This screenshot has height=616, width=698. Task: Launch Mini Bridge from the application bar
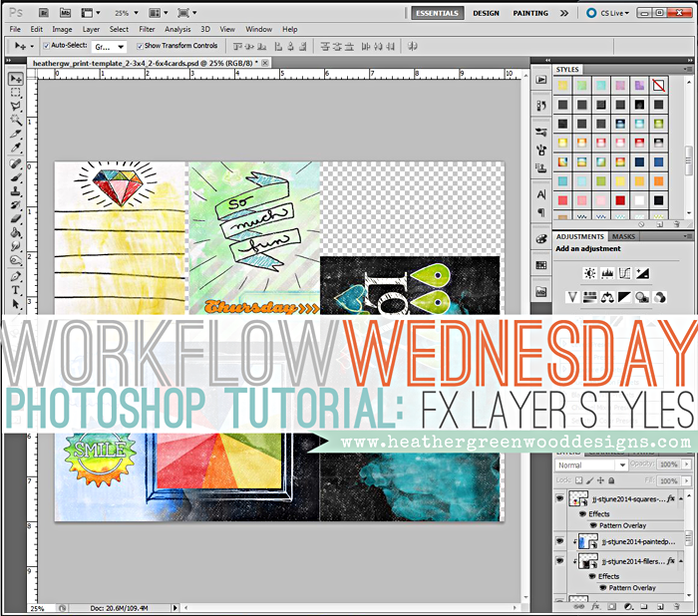66,13
